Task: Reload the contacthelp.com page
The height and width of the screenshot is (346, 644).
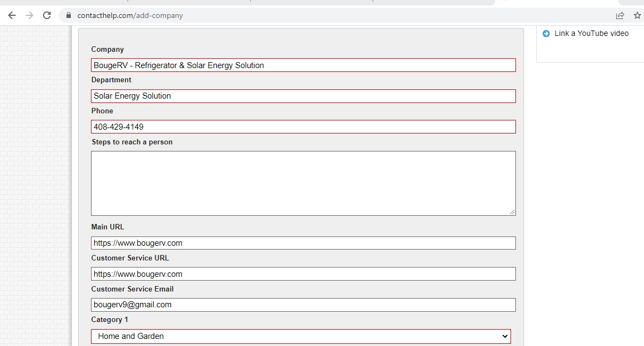Action: (47, 15)
